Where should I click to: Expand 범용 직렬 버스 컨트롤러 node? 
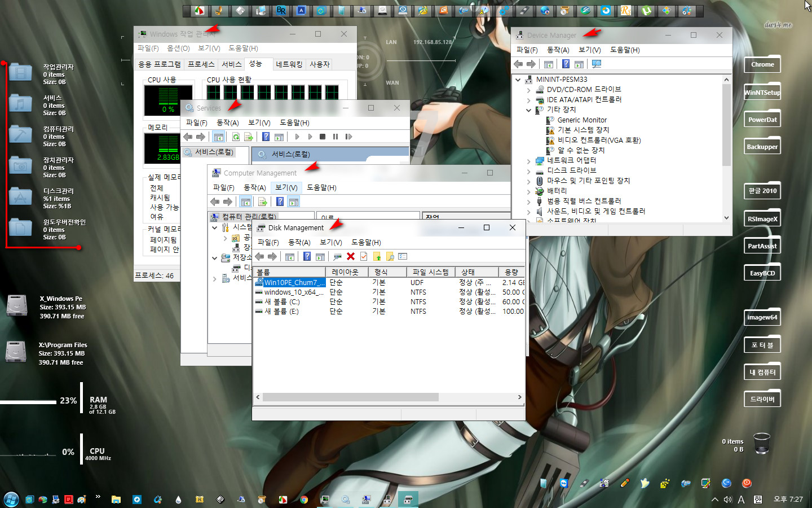[x=528, y=202]
